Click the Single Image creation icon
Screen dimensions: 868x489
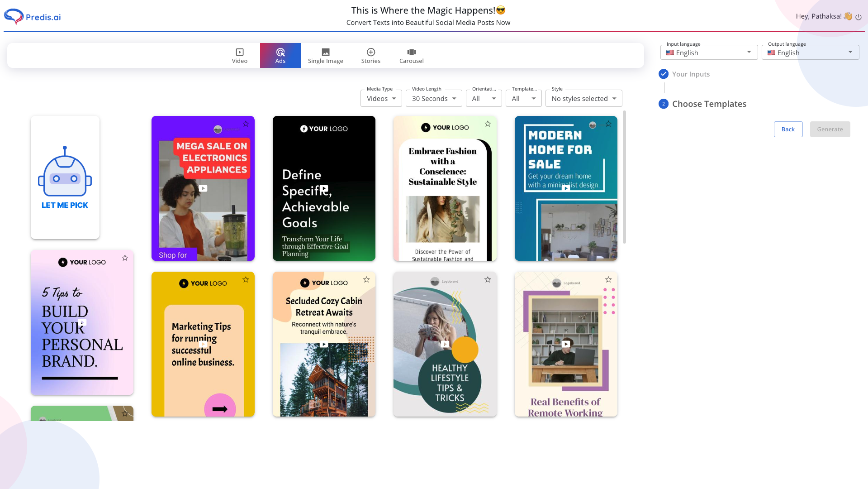click(x=325, y=52)
